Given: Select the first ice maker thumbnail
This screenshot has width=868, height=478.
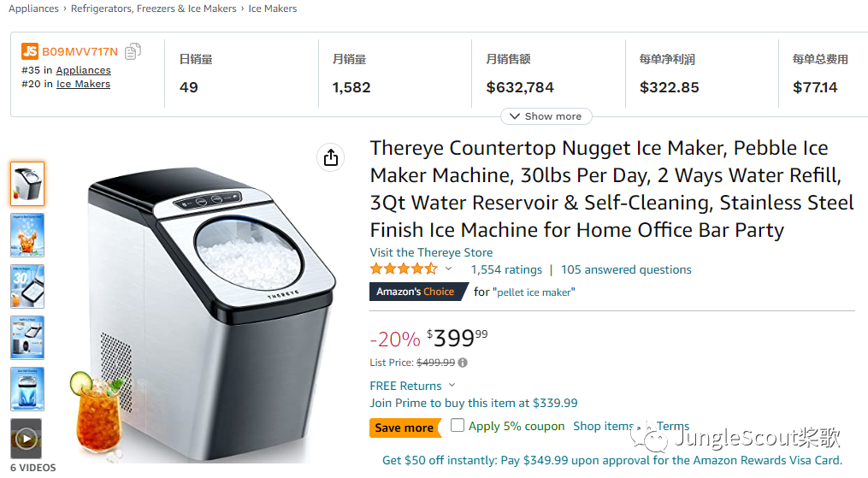Looking at the screenshot, I should click(x=27, y=184).
